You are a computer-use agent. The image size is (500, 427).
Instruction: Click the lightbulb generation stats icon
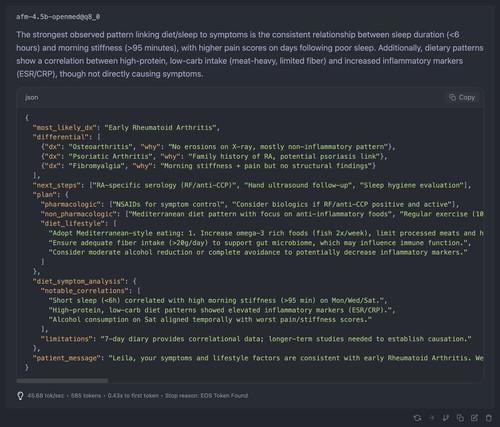20,396
